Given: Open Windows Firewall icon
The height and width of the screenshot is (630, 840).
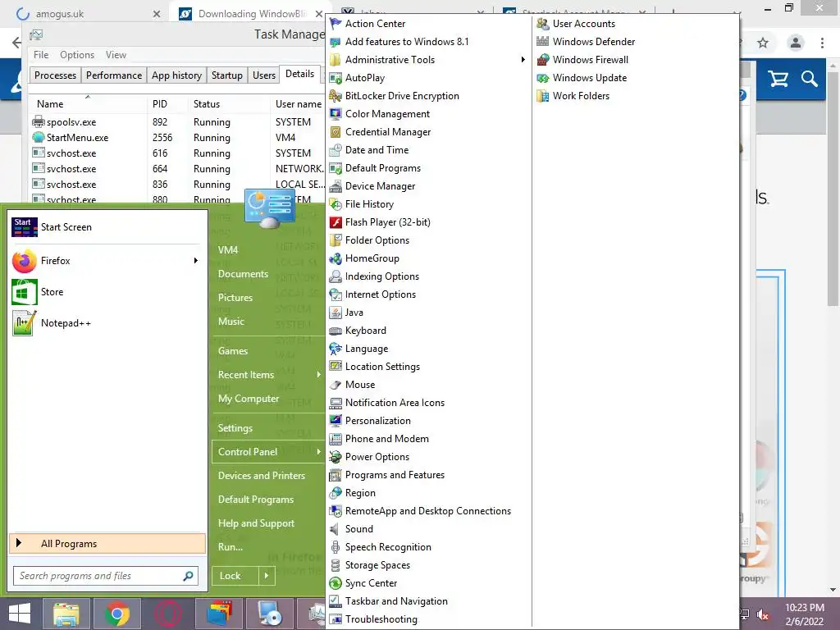Looking at the screenshot, I should pos(543,59).
